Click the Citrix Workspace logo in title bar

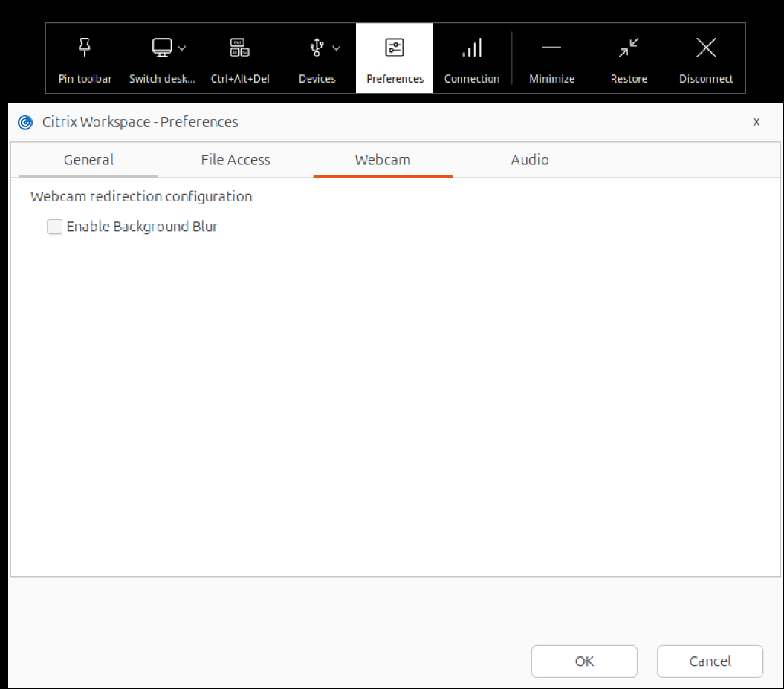point(25,123)
